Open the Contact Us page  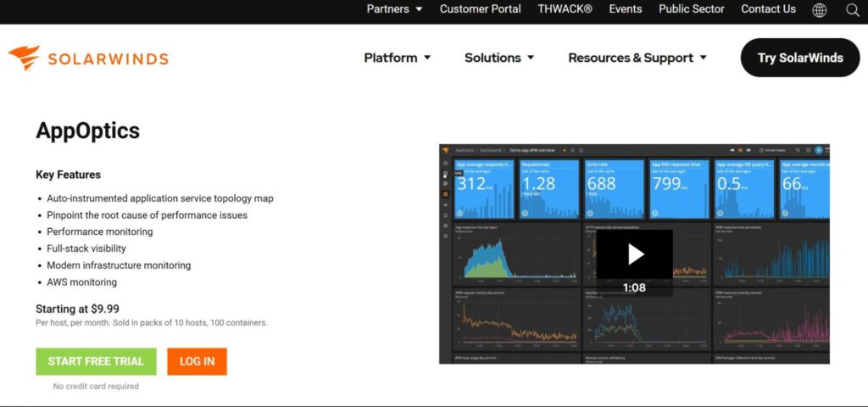tap(768, 8)
